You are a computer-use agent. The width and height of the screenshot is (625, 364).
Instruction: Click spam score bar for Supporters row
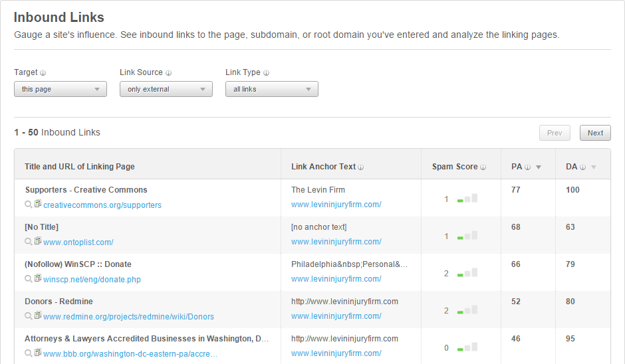[467, 199]
